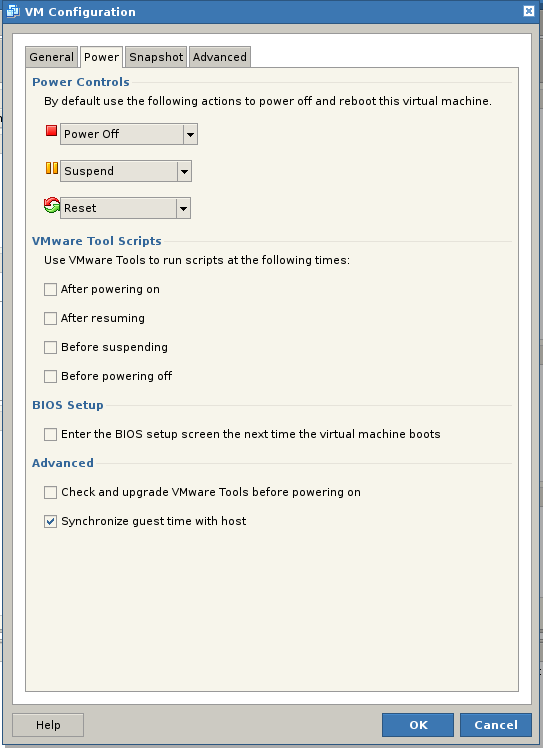Image resolution: width=543 pixels, height=748 pixels.
Task: Enable Before powering off checkbox
Action: tap(50, 376)
